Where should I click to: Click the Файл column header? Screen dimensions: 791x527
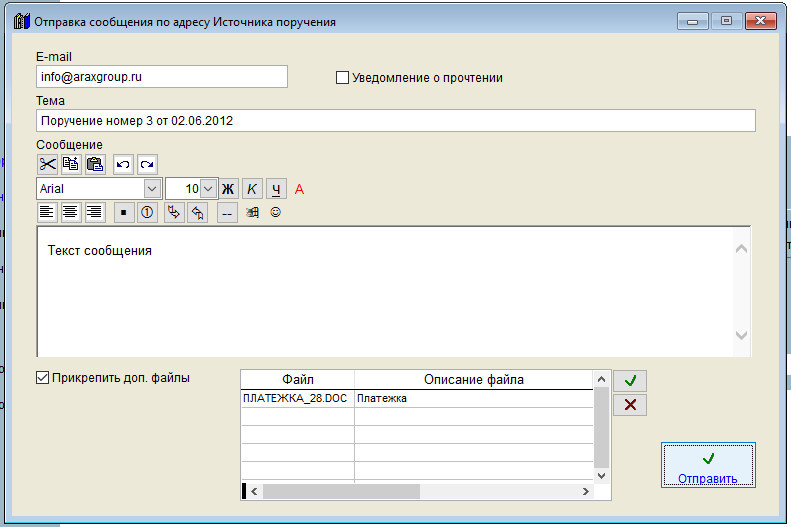[298, 379]
